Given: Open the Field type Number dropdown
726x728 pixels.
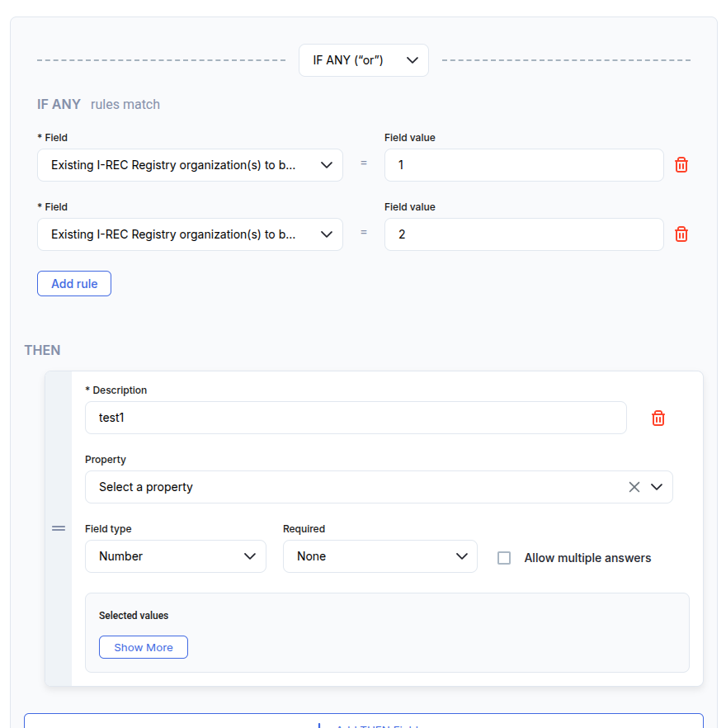Looking at the screenshot, I should tap(175, 556).
